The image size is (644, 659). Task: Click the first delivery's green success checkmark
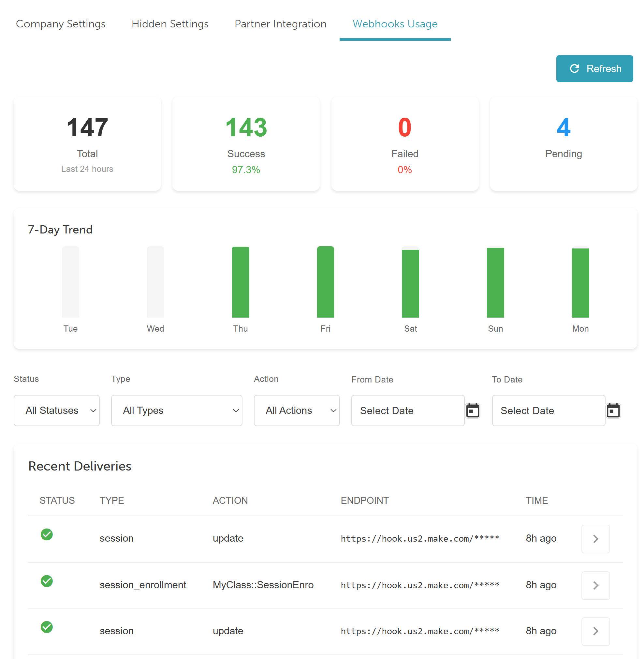(x=47, y=534)
